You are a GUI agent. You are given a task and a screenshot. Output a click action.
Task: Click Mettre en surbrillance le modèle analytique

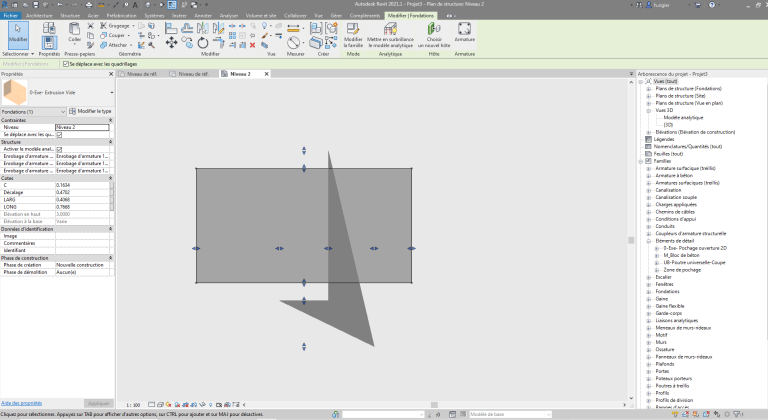coord(390,35)
